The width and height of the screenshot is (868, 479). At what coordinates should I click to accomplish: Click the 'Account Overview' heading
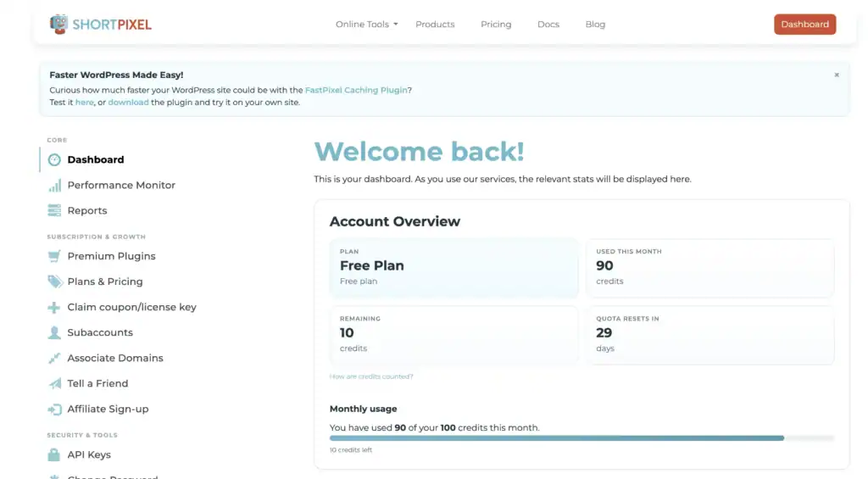click(395, 221)
